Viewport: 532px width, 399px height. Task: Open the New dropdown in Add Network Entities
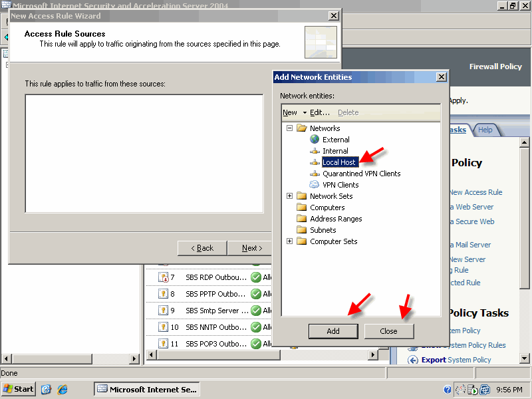tap(295, 112)
